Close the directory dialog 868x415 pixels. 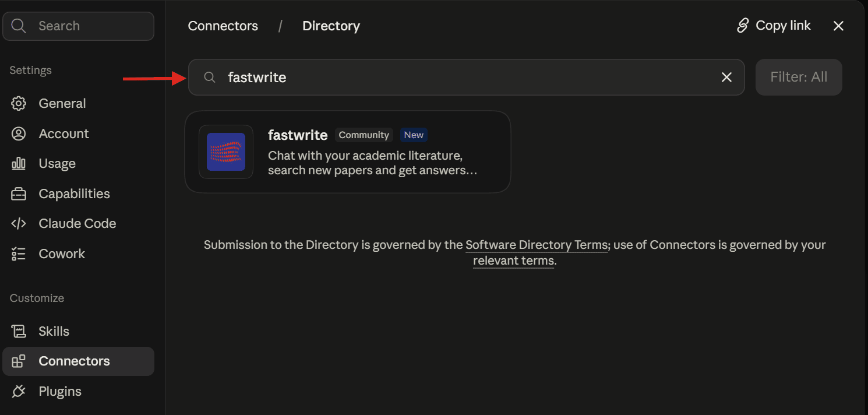(838, 26)
